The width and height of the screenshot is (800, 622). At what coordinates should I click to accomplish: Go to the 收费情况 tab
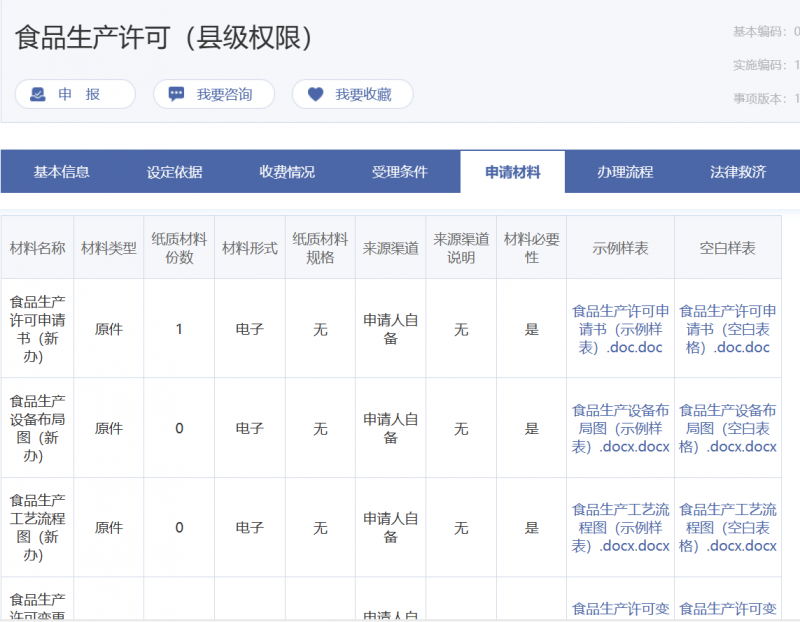pyautogui.click(x=287, y=172)
